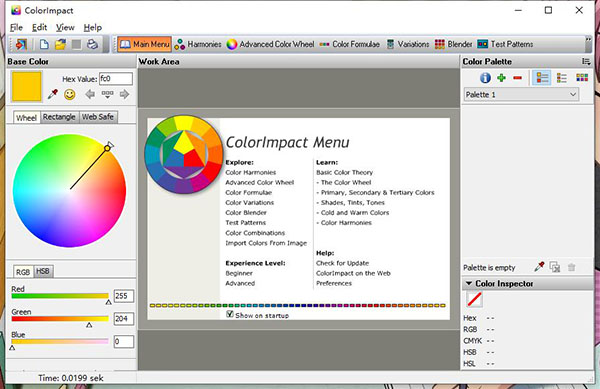The height and width of the screenshot is (389, 600).
Task: Switch to the Rectangle tab
Action: (59, 117)
